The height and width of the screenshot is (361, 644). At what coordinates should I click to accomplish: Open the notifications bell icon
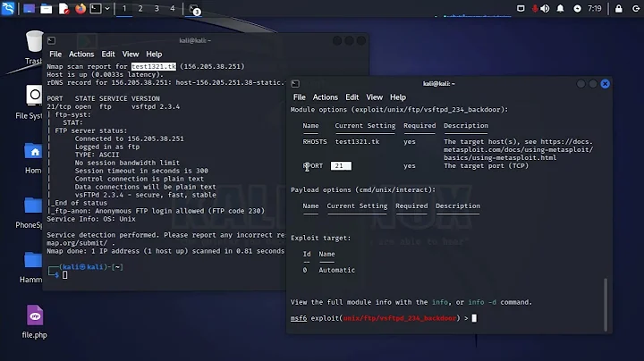coord(560,8)
